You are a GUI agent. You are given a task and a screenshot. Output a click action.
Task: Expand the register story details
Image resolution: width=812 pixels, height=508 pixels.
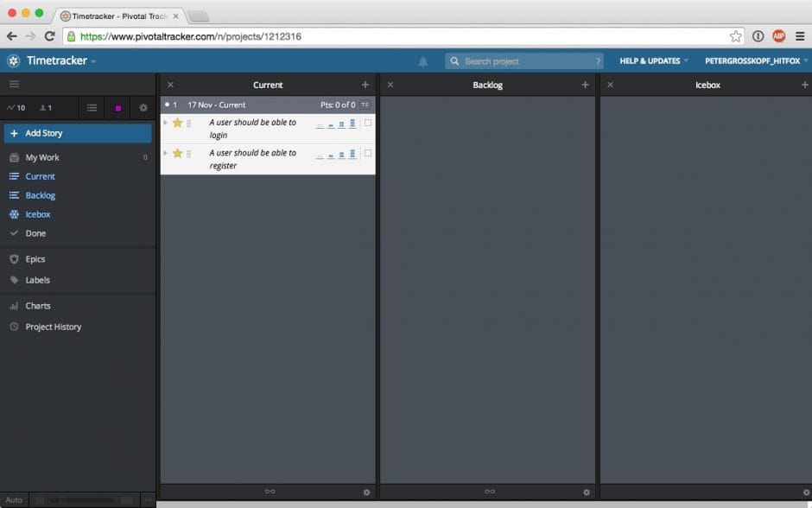[x=165, y=154]
